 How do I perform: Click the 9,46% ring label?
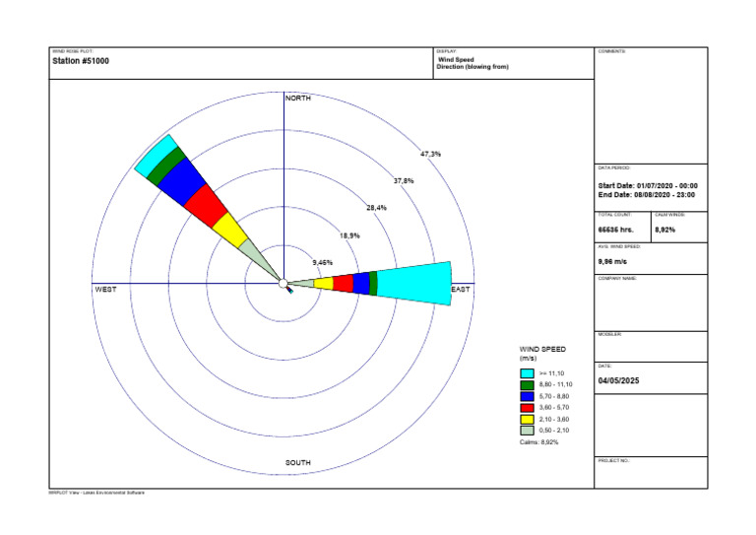[323, 263]
